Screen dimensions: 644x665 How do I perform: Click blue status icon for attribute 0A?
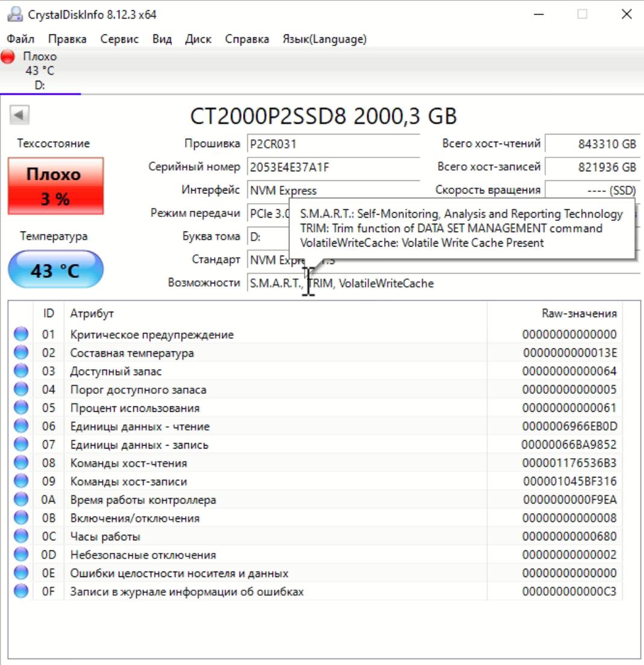coord(21,499)
